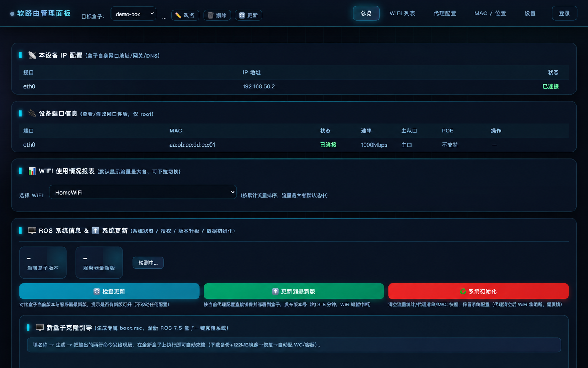Switch to the 总览 tab
The width and height of the screenshot is (588, 368).
pyautogui.click(x=366, y=13)
